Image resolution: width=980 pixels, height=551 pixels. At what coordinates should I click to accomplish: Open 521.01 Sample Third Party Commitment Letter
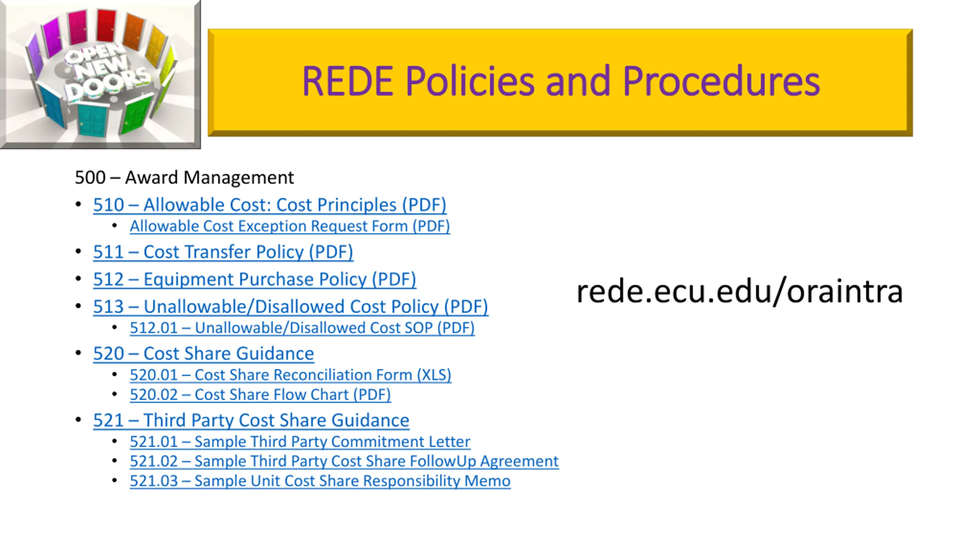[300, 442]
